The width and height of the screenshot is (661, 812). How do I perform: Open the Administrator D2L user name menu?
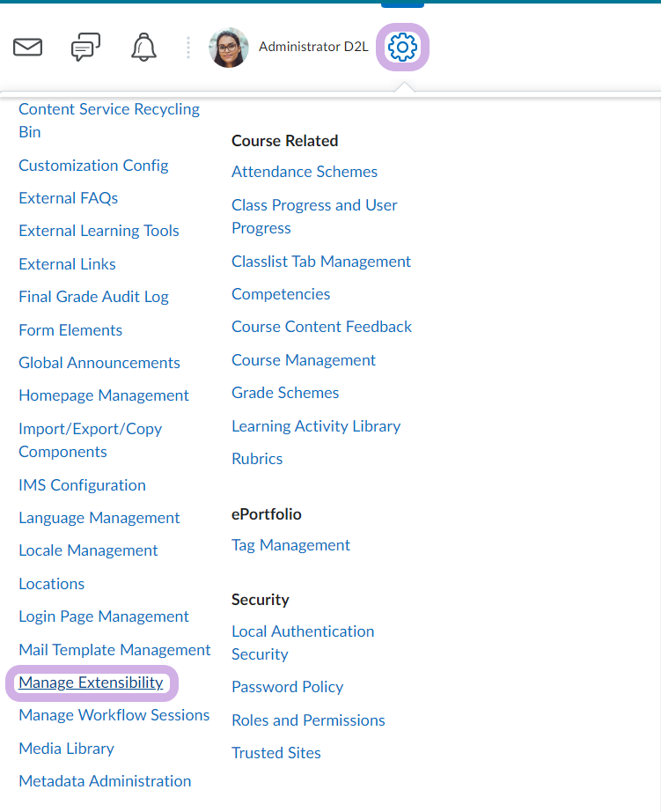tap(313, 47)
